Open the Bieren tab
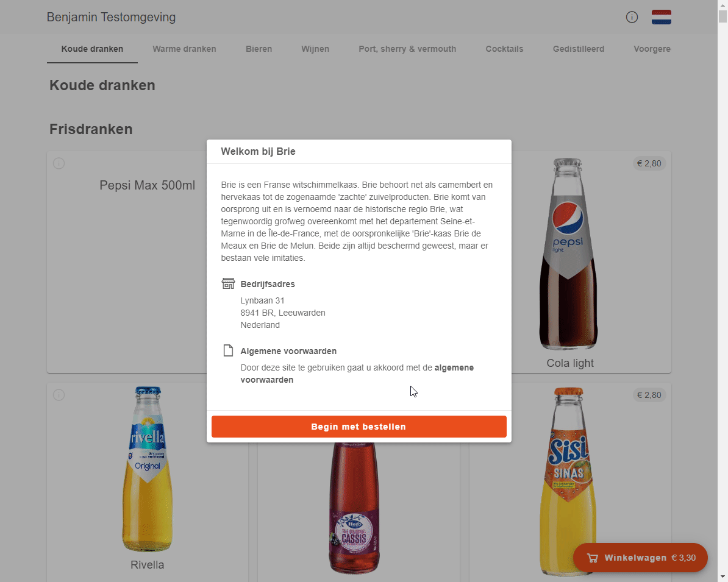This screenshot has width=728, height=582. 259,49
